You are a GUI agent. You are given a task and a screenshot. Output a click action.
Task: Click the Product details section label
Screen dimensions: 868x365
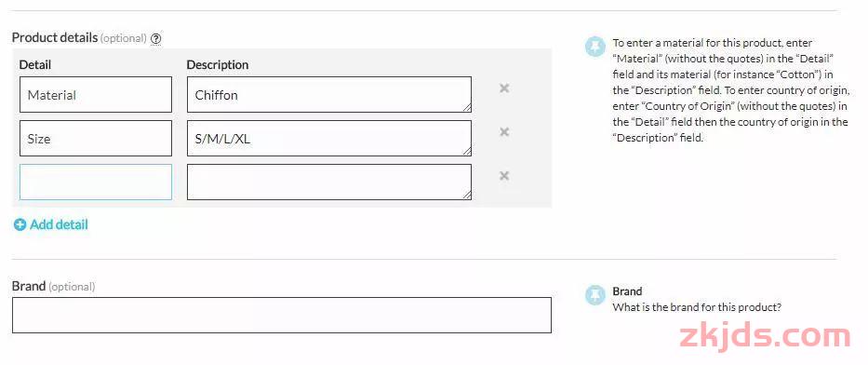[55, 37]
